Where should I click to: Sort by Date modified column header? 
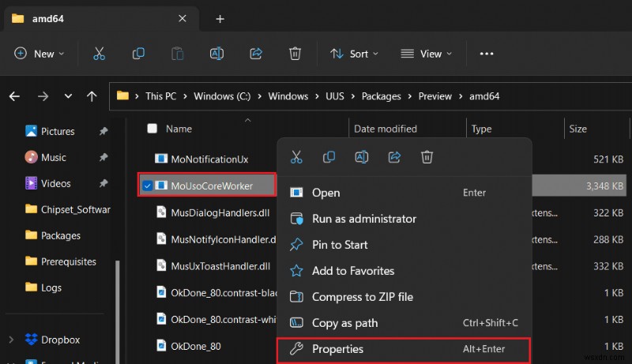pos(386,129)
